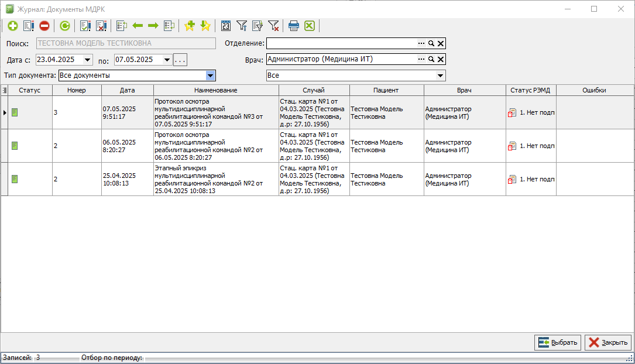635x364 pixels.
Task: Click the calendar 23 period icon
Action: (x=225, y=26)
